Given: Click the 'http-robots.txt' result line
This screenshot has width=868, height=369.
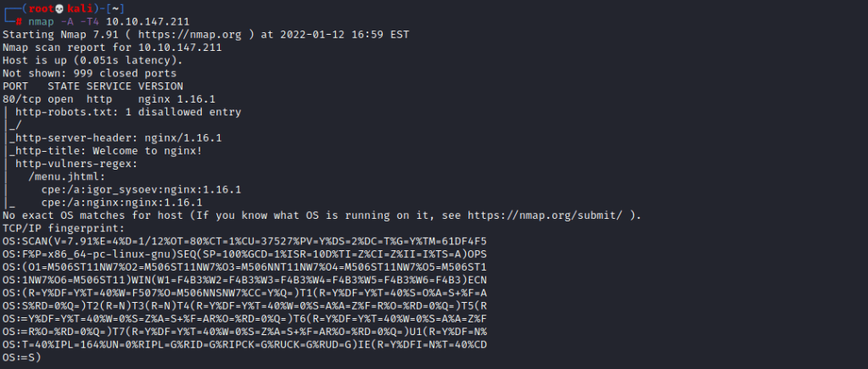Looking at the screenshot, I should (127, 112).
